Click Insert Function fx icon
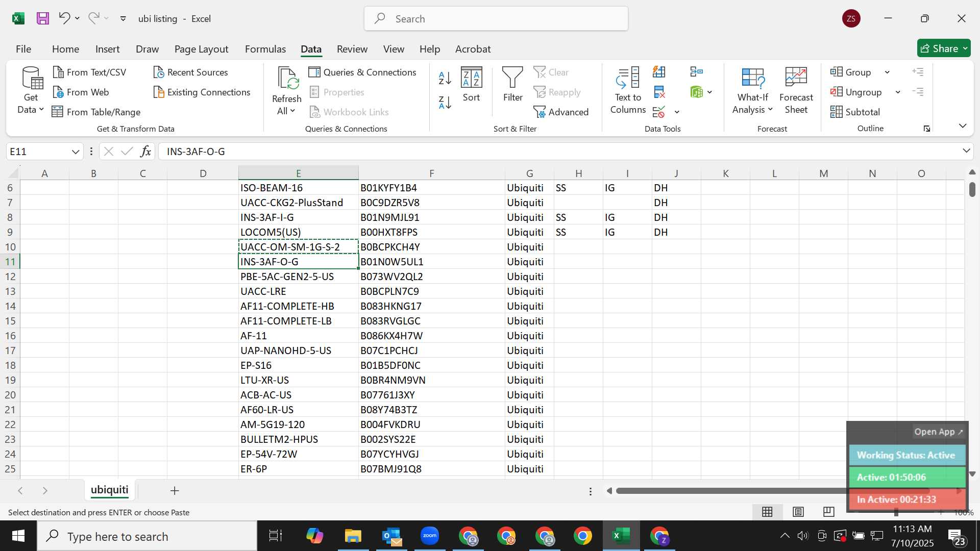 click(146, 152)
